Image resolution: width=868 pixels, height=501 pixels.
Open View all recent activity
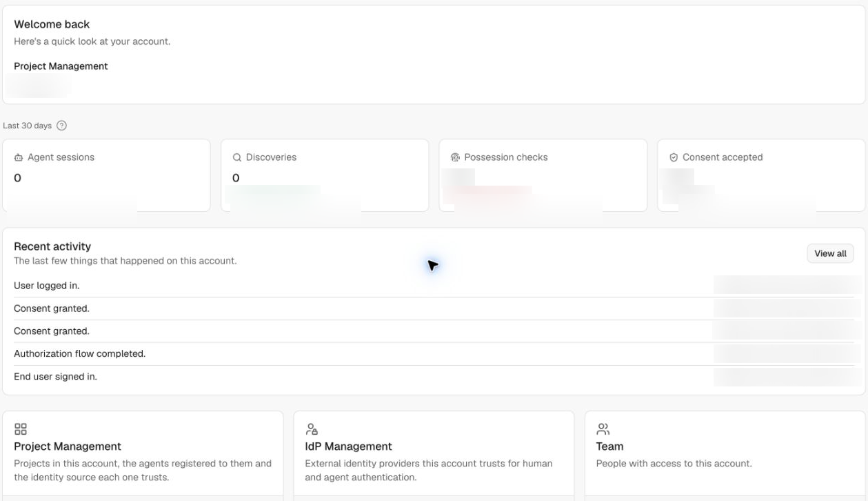point(830,253)
